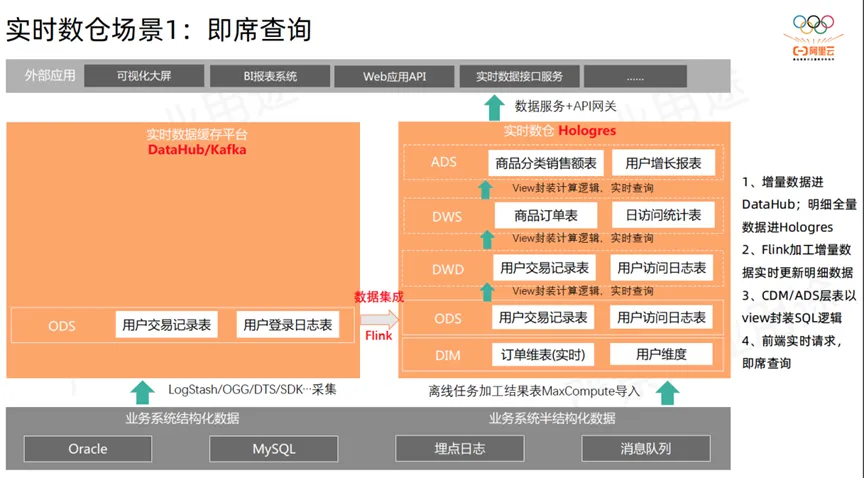Select the 实时数据接口服务 box
864x478 pixels.
(x=520, y=76)
